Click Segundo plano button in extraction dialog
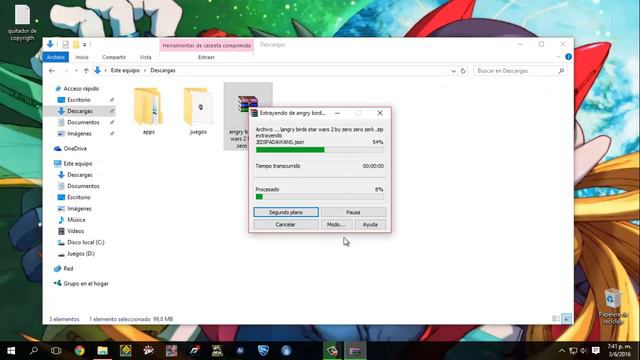The image size is (640, 360). coord(286,212)
